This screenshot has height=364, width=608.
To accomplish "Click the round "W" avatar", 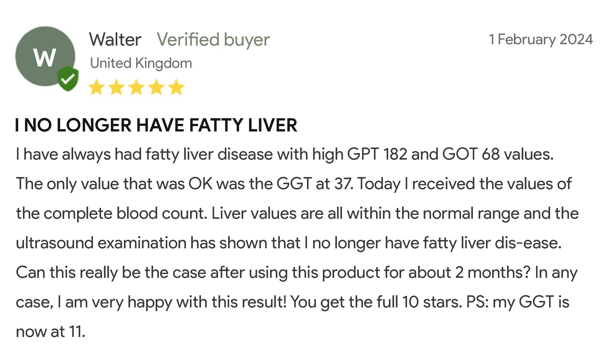I will coord(45,56).
